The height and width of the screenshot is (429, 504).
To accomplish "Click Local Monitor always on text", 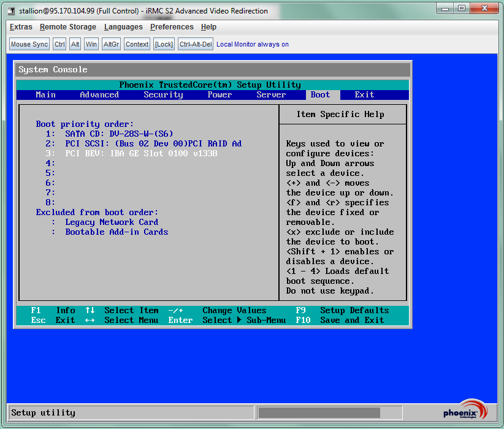I will click(x=253, y=44).
